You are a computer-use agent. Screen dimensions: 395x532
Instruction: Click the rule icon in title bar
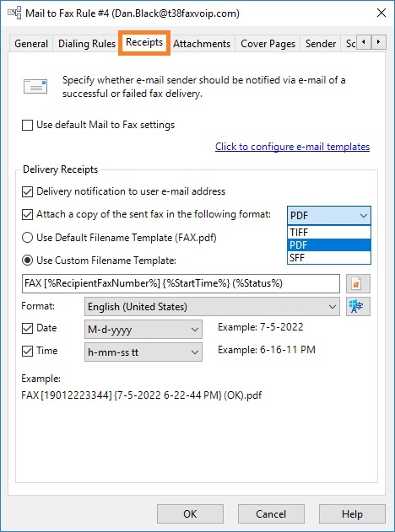pos(14,13)
